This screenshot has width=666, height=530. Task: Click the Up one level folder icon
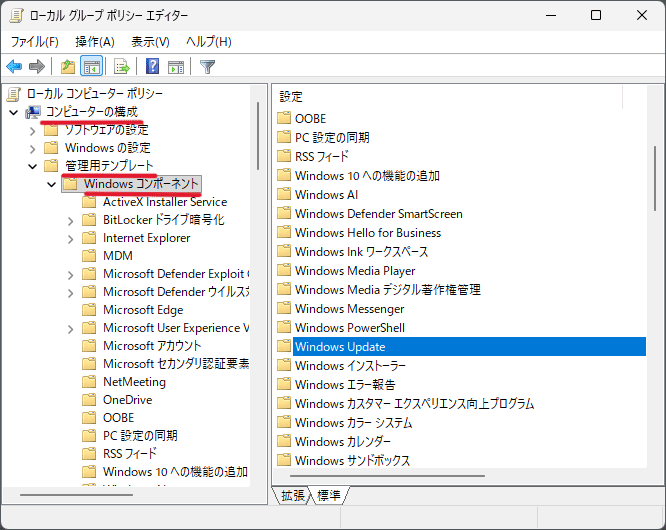(x=68, y=67)
